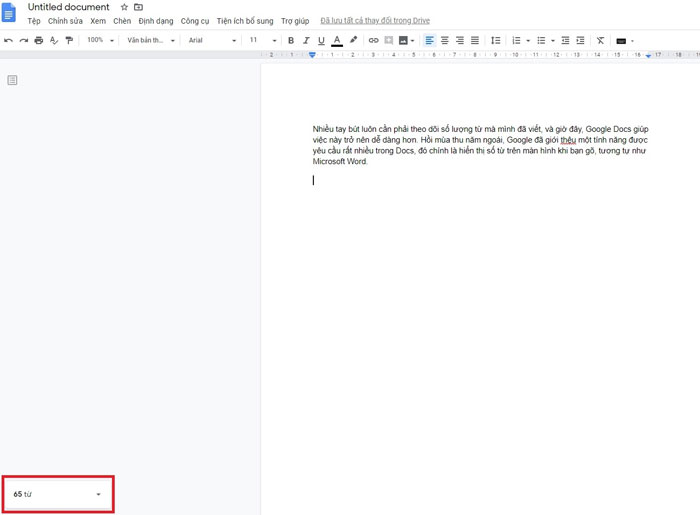
Task: Insert an image
Action: [403, 41]
